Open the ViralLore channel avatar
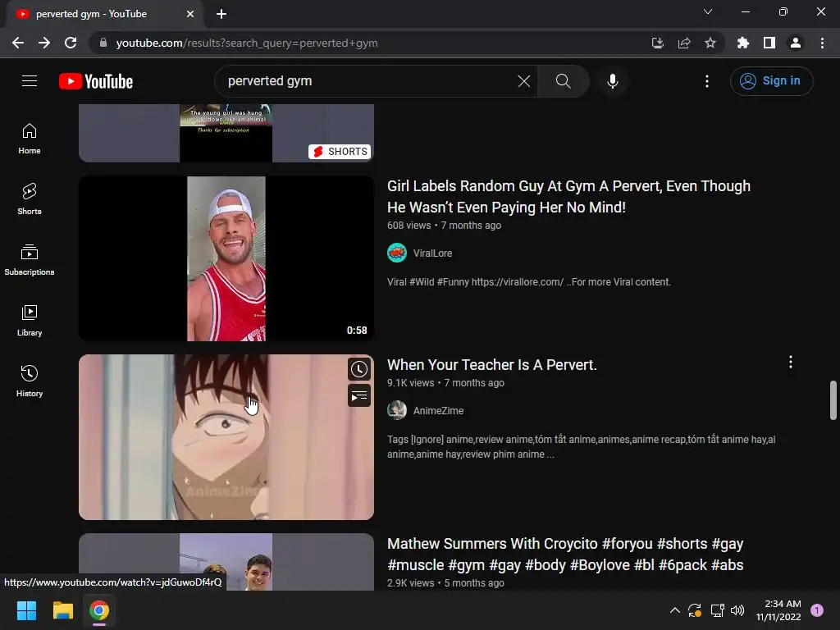The width and height of the screenshot is (840, 630). click(x=397, y=253)
